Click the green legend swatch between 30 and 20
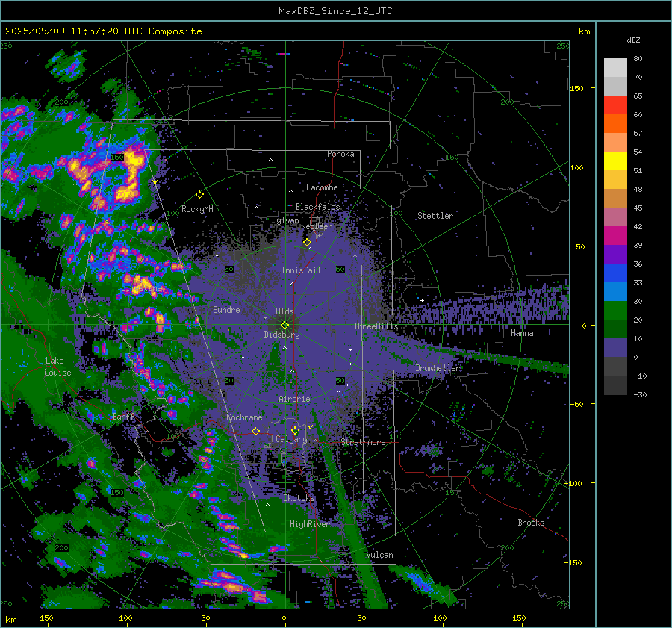The height and width of the screenshot is (628, 672). point(615,311)
